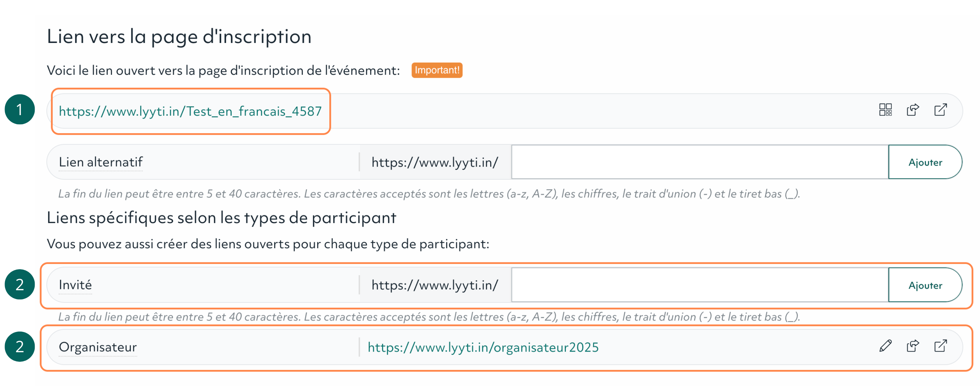Edit the Organisateur link with pencil icon
The width and height of the screenshot is (980, 386).
(885, 346)
